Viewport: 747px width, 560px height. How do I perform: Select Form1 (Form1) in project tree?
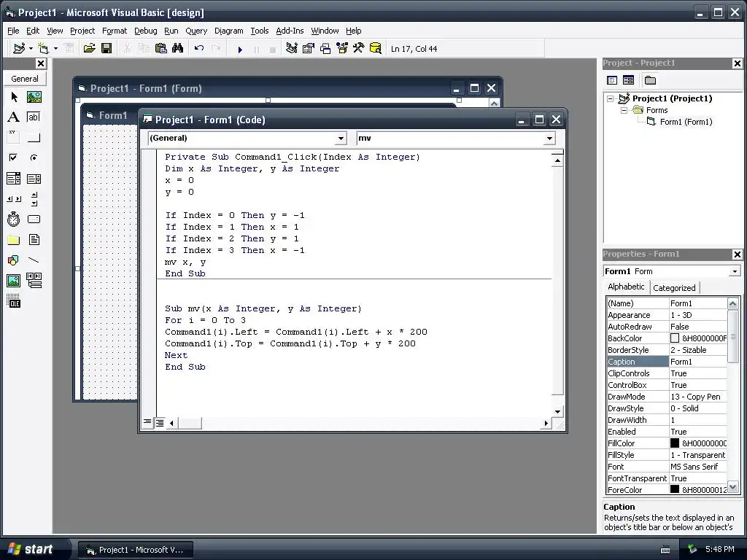[x=686, y=122]
